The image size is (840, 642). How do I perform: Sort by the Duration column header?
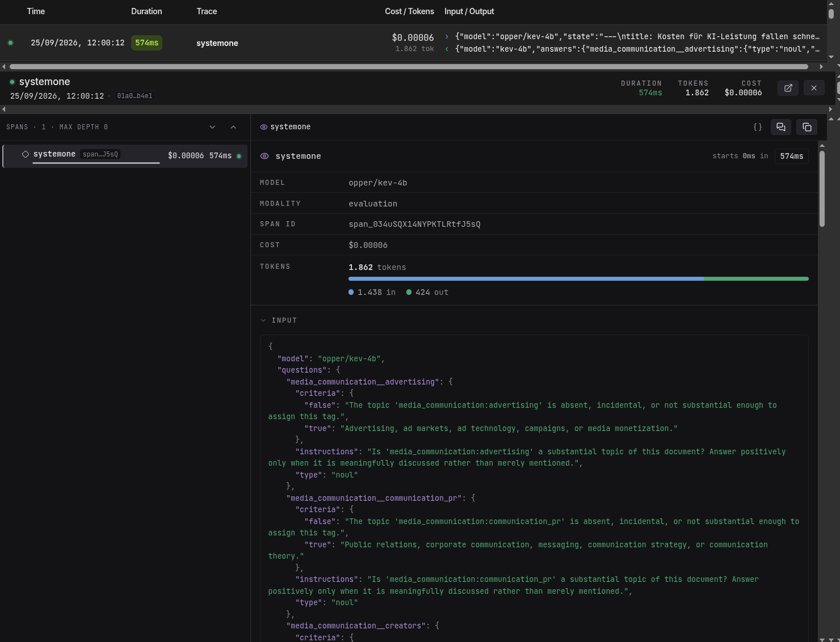coord(146,11)
